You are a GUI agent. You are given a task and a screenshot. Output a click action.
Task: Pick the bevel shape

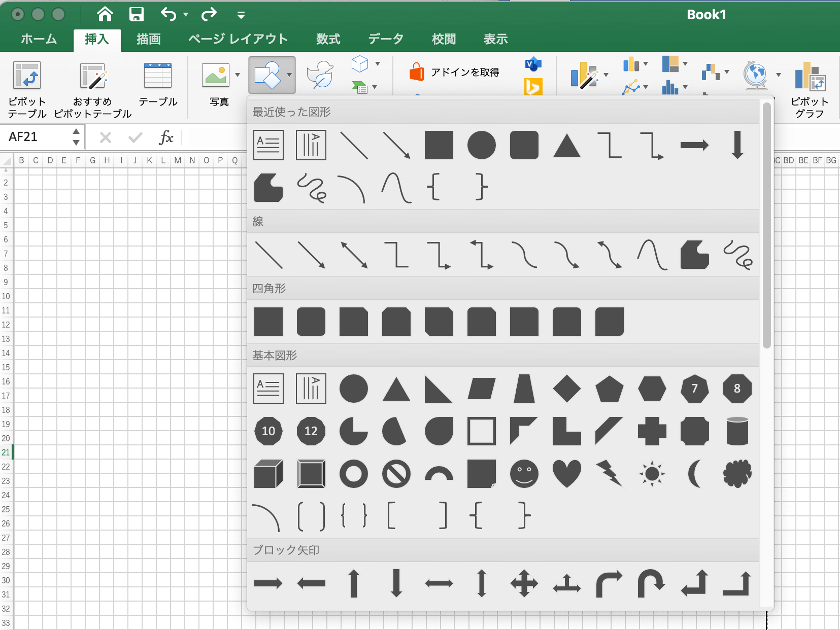(311, 474)
